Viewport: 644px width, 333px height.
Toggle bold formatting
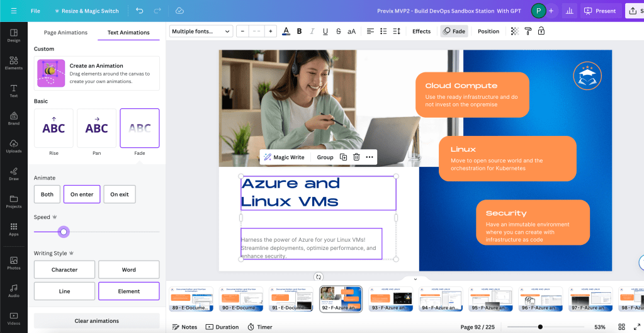tap(300, 31)
